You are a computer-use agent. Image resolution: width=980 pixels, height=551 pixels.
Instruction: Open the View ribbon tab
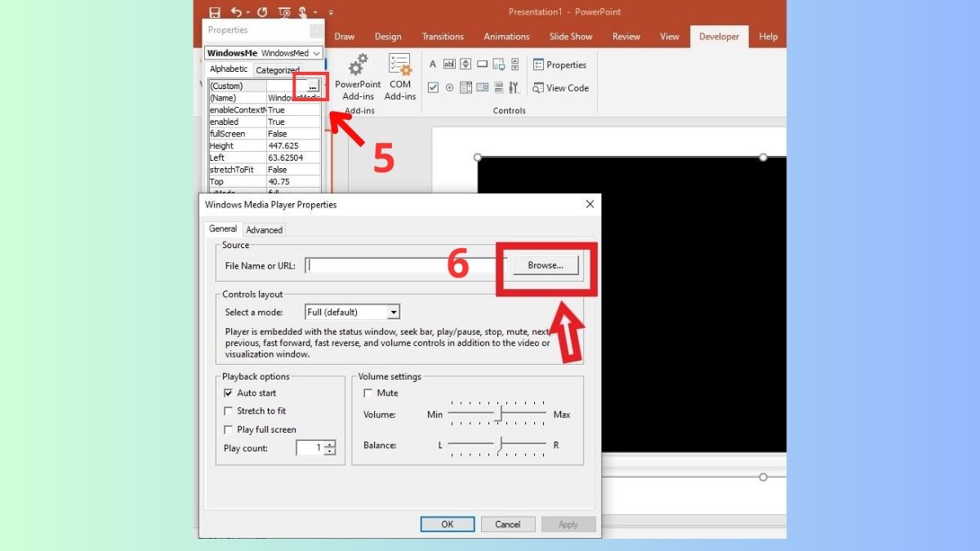(x=670, y=37)
